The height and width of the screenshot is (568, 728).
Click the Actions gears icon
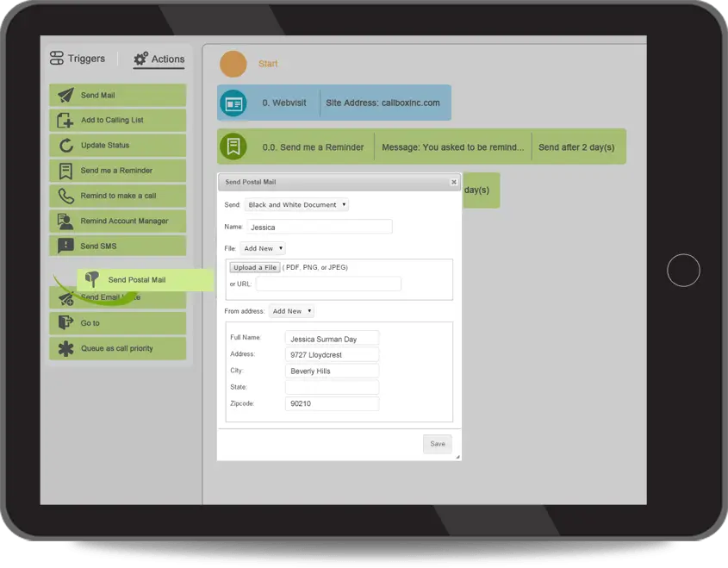(x=140, y=59)
